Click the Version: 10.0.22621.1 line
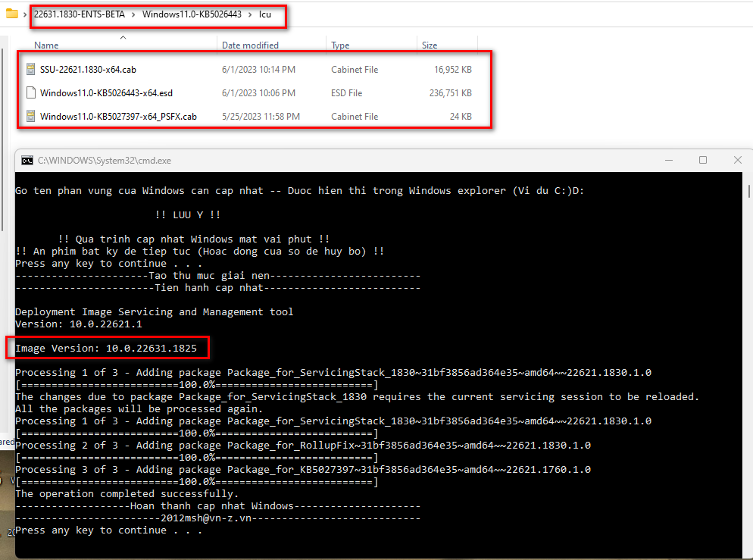The width and height of the screenshot is (753, 560). pos(78,324)
